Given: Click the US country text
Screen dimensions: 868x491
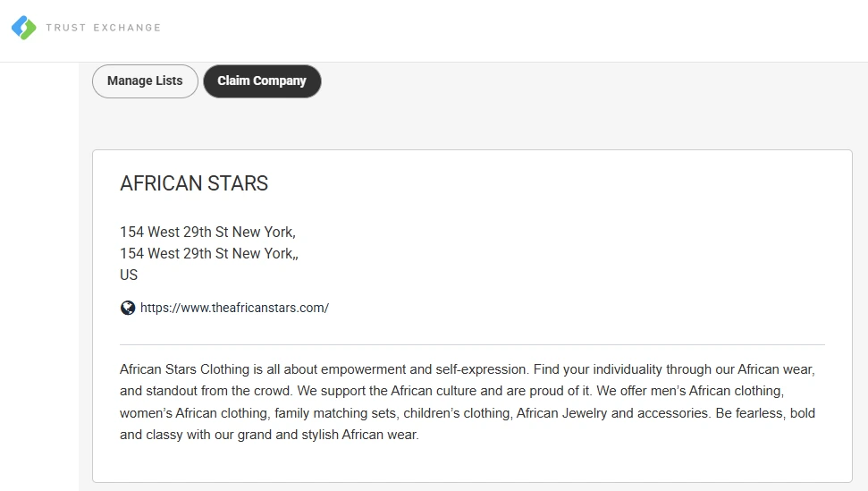Looking at the screenshot, I should click(x=129, y=275).
